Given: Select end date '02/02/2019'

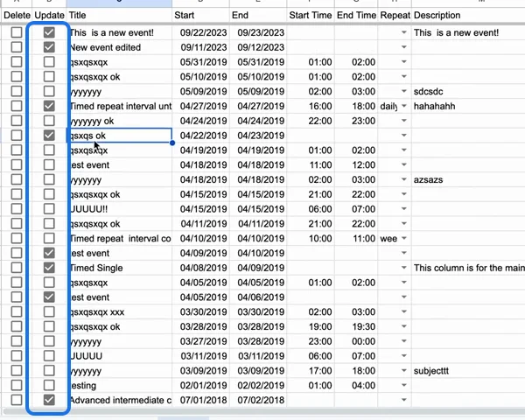Looking at the screenshot, I should click(258, 385).
